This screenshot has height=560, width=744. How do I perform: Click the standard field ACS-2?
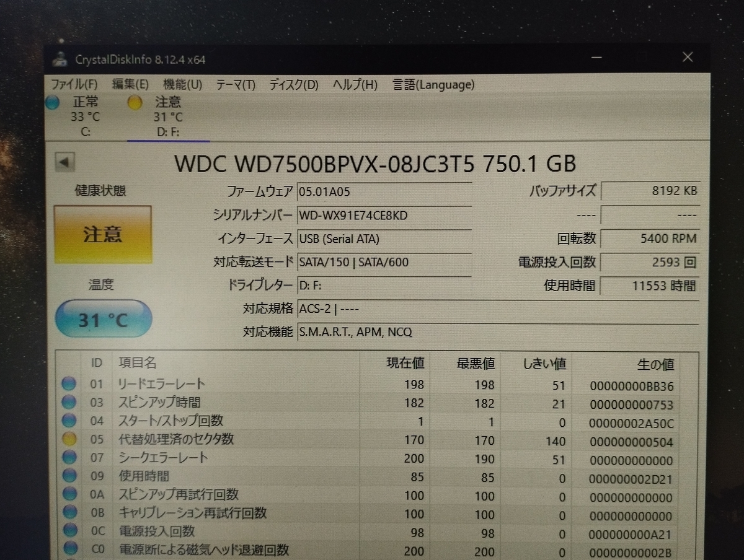pyautogui.click(x=498, y=308)
